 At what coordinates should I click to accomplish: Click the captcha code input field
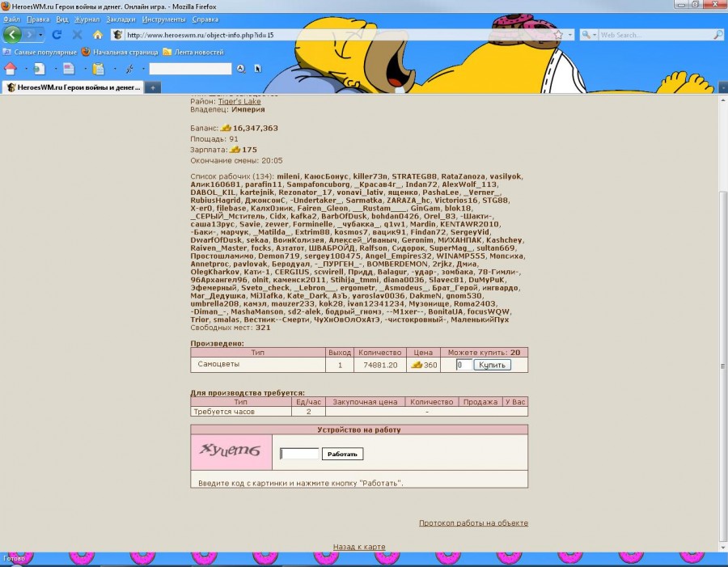[x=299, y=454]
